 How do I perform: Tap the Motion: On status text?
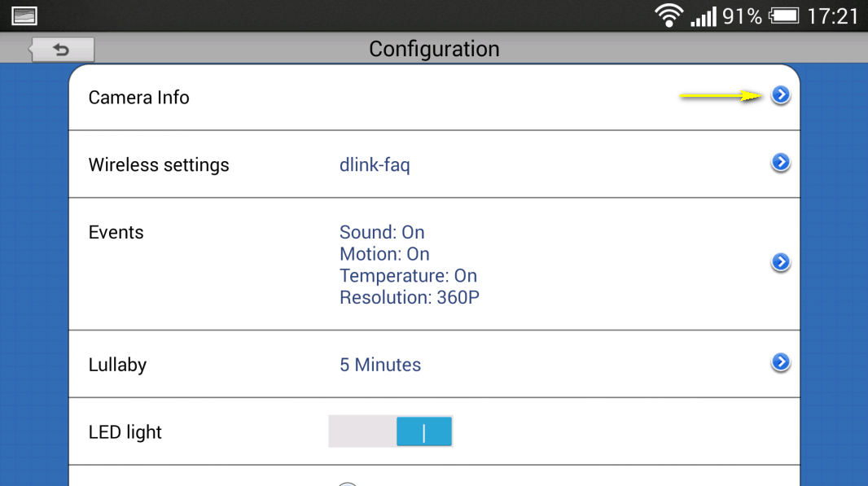384,253
